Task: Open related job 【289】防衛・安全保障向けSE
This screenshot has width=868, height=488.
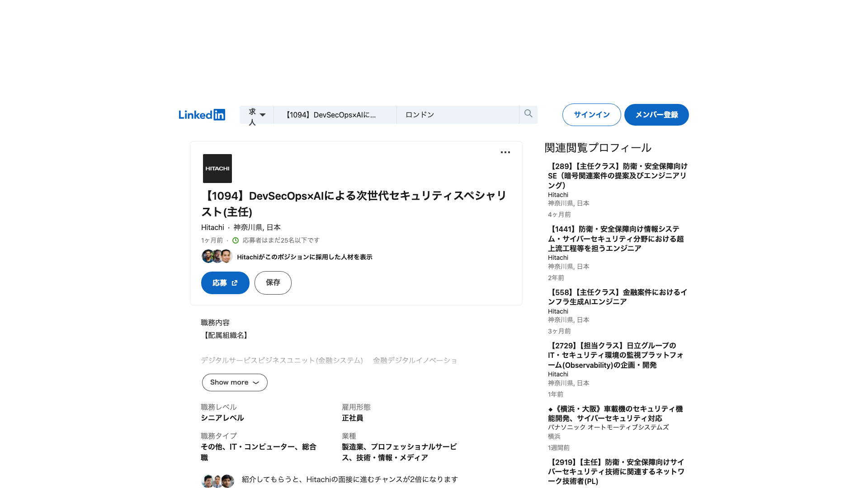Action: tap(618, 176)
